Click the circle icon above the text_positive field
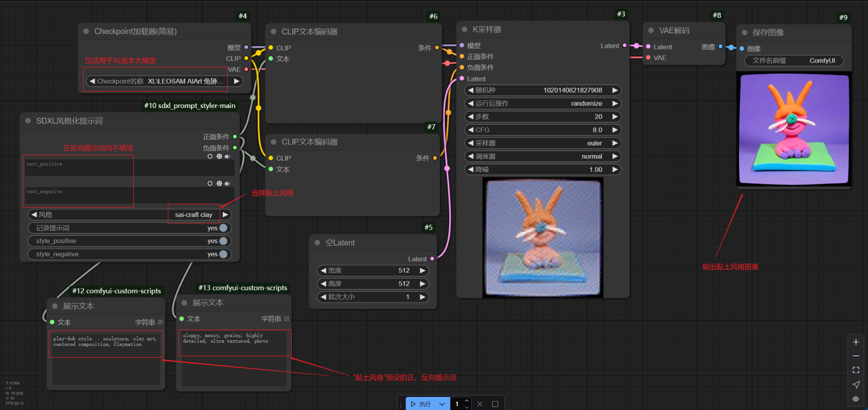The image size is (868, 410). coord(210,157)
